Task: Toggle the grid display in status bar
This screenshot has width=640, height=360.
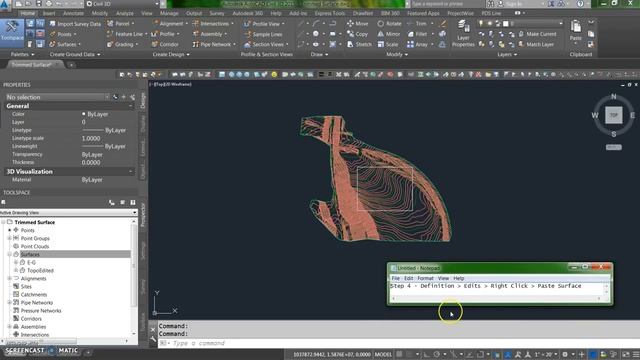Action: pos(399,354)
